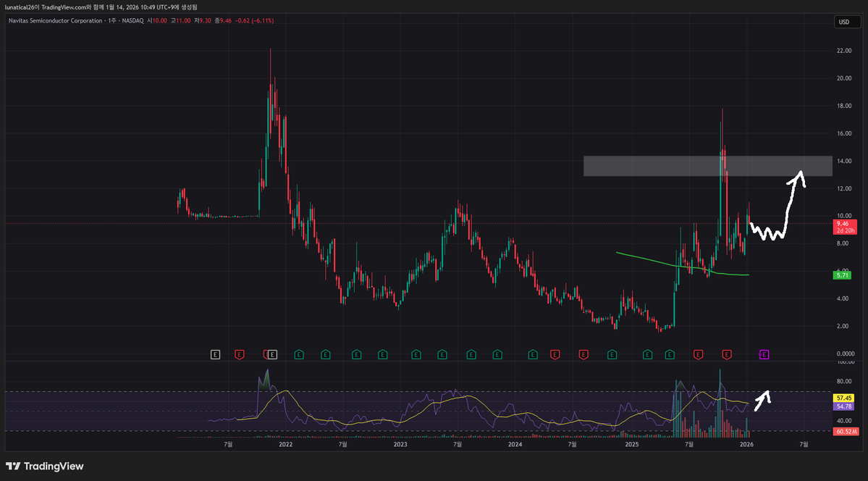Open the red earnings marker just after 7월 2024
Screen dimensions: 868x481
click(x=583, y=355)
